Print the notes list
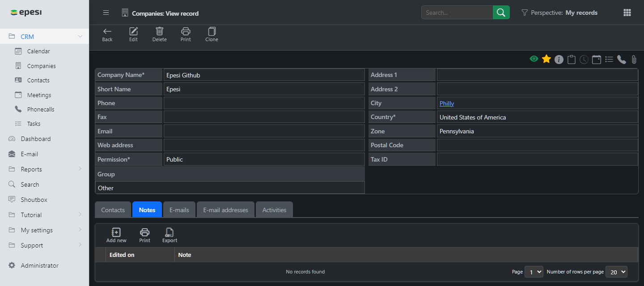644x286 pixels. tap(144, 235)
